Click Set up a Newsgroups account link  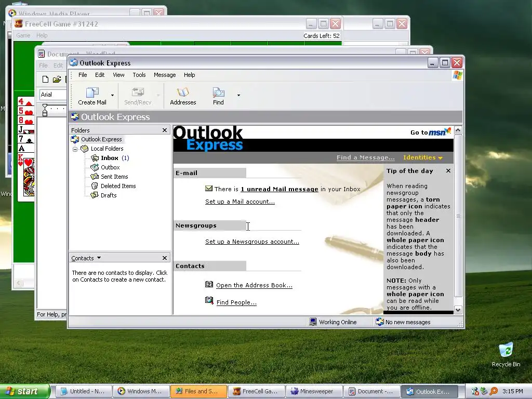252,242
